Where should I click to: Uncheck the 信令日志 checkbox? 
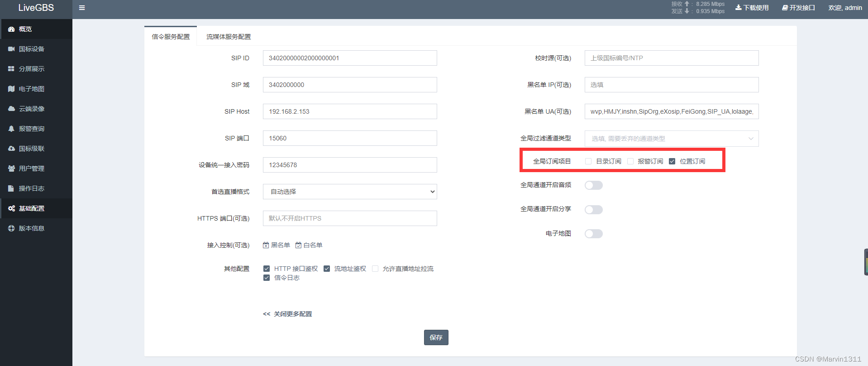(267, 278)
